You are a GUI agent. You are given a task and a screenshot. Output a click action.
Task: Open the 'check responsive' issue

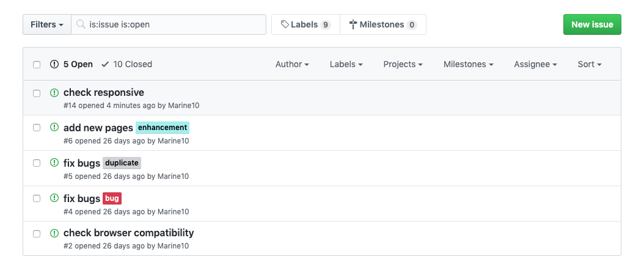[x=103, y=92]
